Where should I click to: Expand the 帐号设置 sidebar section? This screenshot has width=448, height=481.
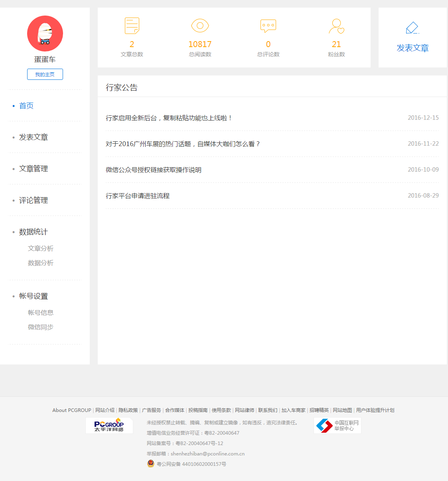tap(34, 296)
